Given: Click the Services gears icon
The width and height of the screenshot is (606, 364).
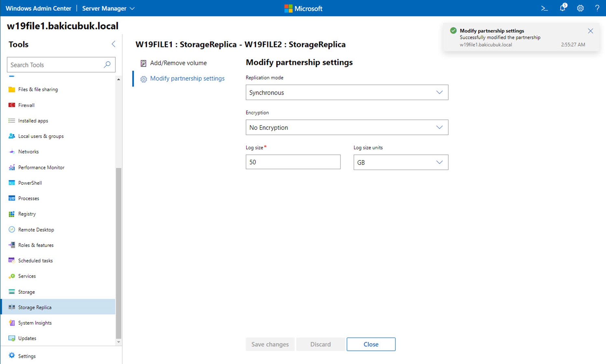Looking at the screenshot, I should (x=12, y=276).
